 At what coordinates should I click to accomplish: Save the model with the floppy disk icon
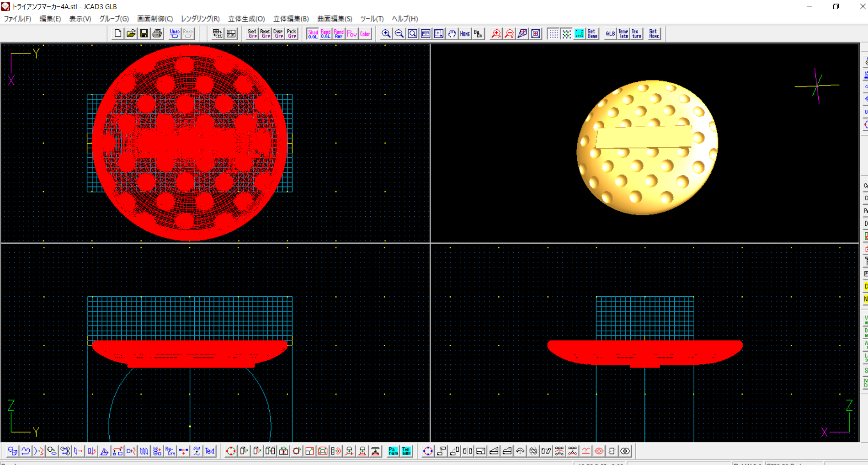point(144,33)
